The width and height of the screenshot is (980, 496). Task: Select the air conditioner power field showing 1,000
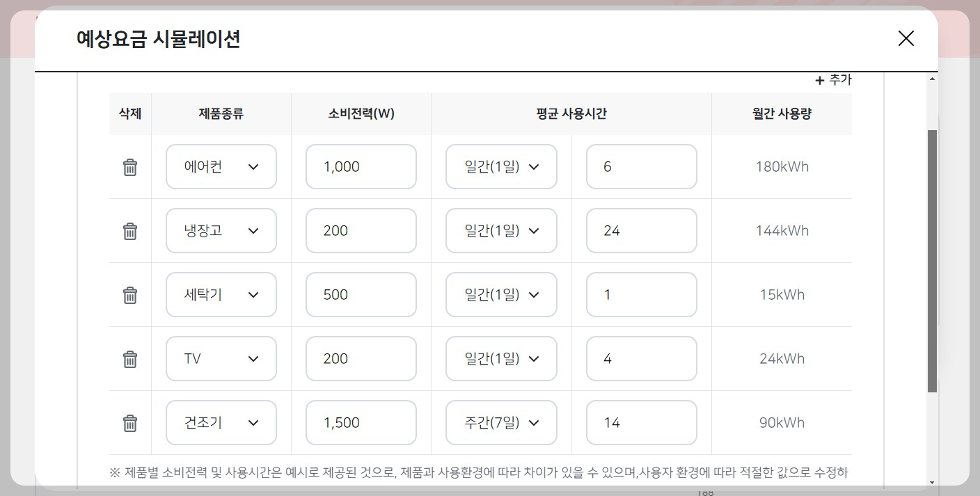[x=361, y=167]
